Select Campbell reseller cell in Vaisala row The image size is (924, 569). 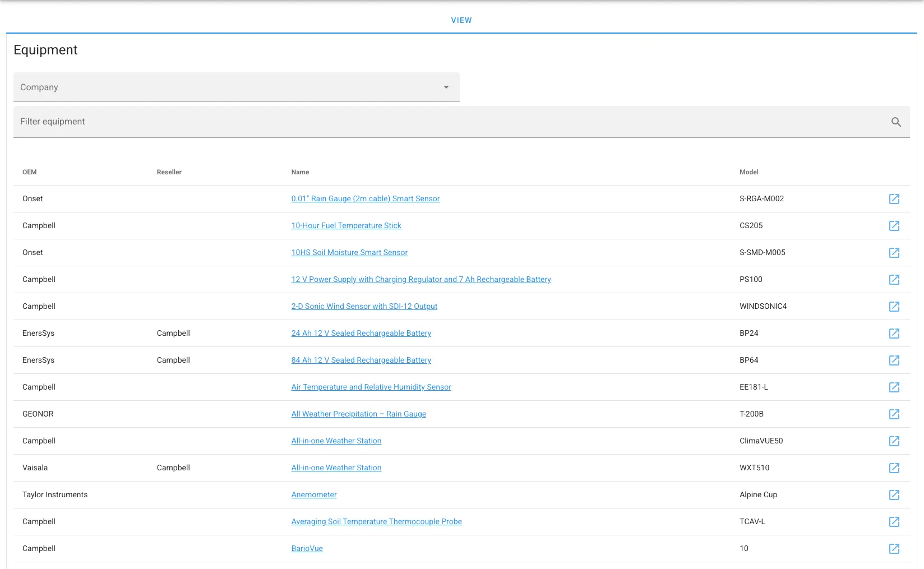click(x=173, y=468)
